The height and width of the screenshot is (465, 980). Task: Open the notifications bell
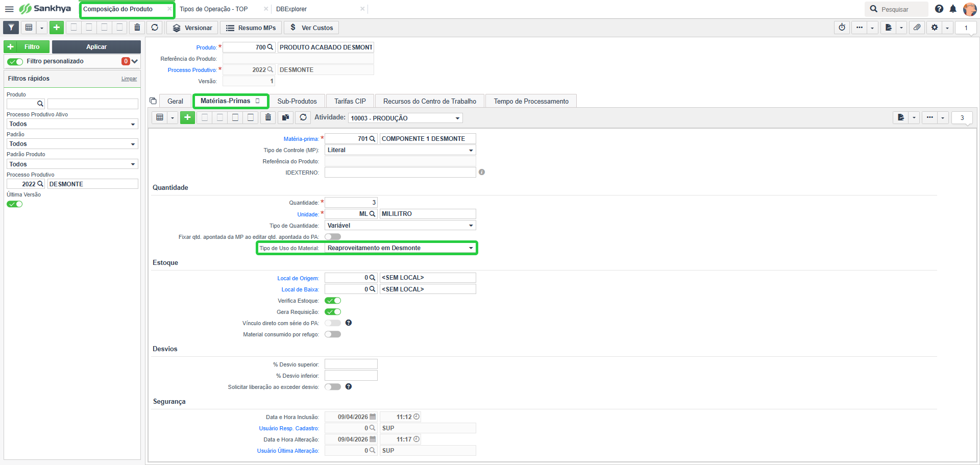point(953,9)
